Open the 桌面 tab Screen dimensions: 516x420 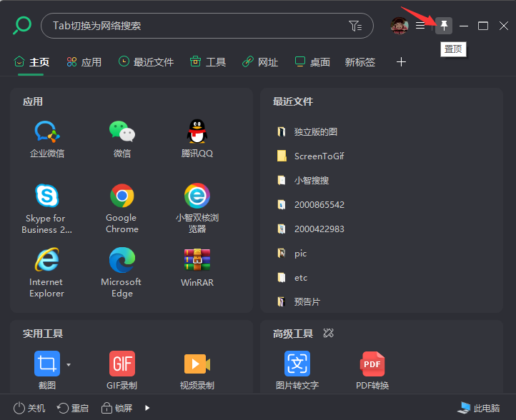point(312,62)
